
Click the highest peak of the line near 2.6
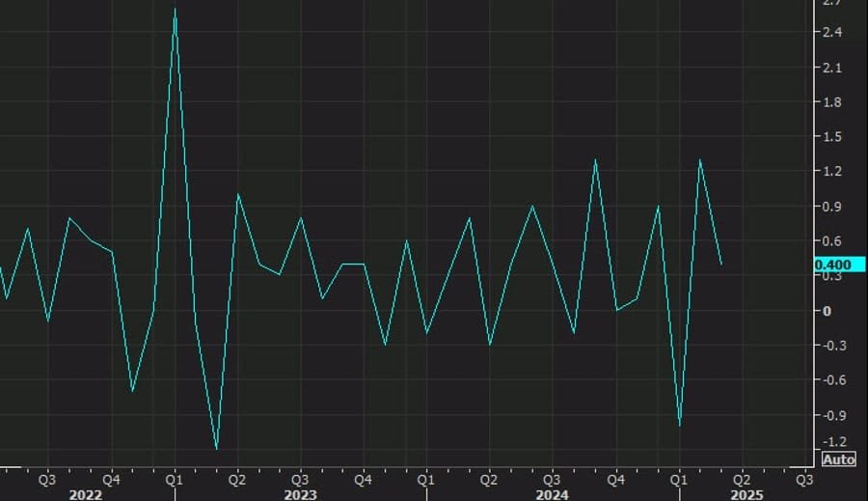tap(175, 10)
